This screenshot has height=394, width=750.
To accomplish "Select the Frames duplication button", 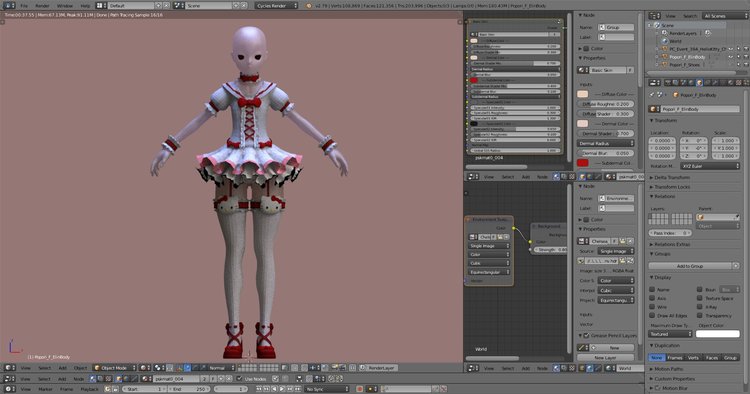I will pyautogui.click(x=674, y=358).
